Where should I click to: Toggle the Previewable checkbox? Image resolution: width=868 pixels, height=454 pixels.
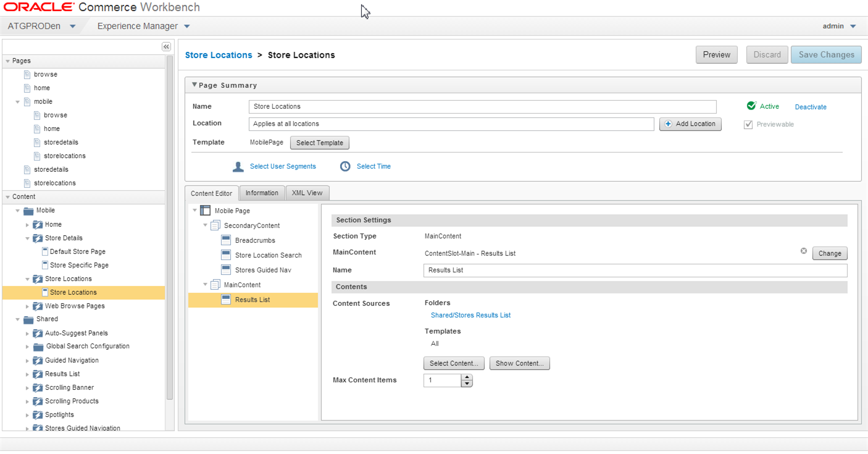point(748,125)
